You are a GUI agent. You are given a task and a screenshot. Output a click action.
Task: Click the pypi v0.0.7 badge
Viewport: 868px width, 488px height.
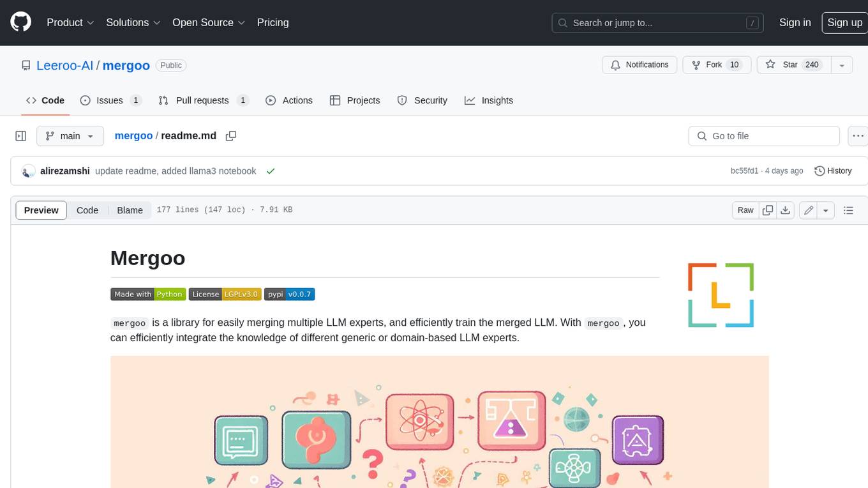[290, 294]
